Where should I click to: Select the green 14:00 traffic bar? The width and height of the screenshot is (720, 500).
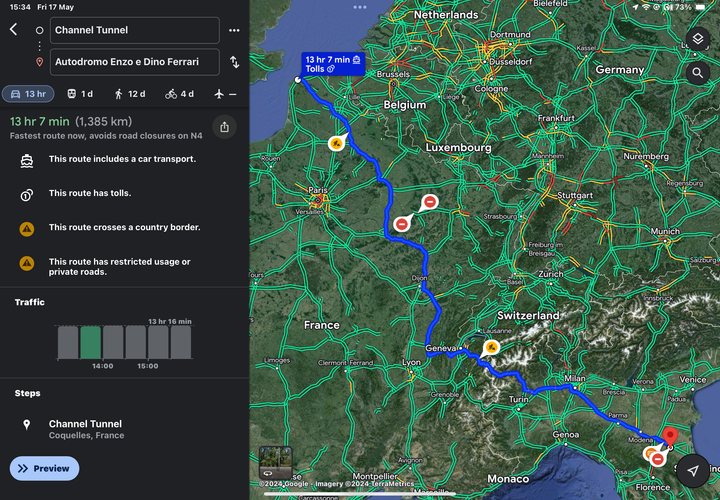[90, 342]
